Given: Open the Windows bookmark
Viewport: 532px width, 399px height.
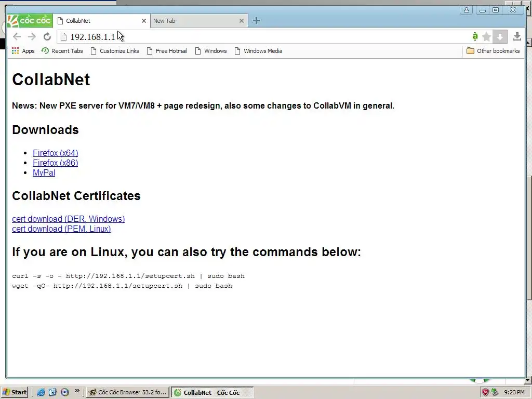Looking at the screenshot, I should coord(211,51).
